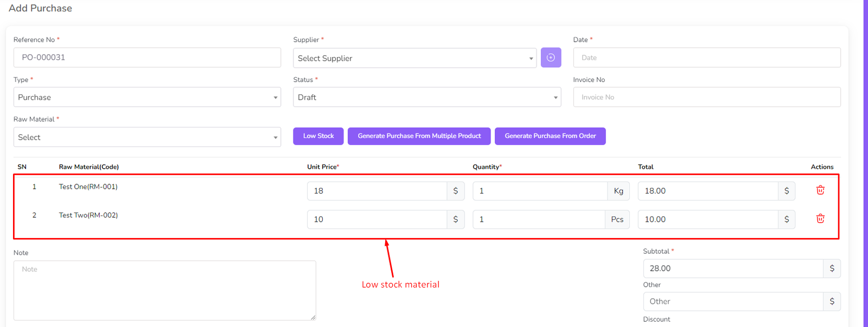Edit unit price for Test Two

pos(377,219)
